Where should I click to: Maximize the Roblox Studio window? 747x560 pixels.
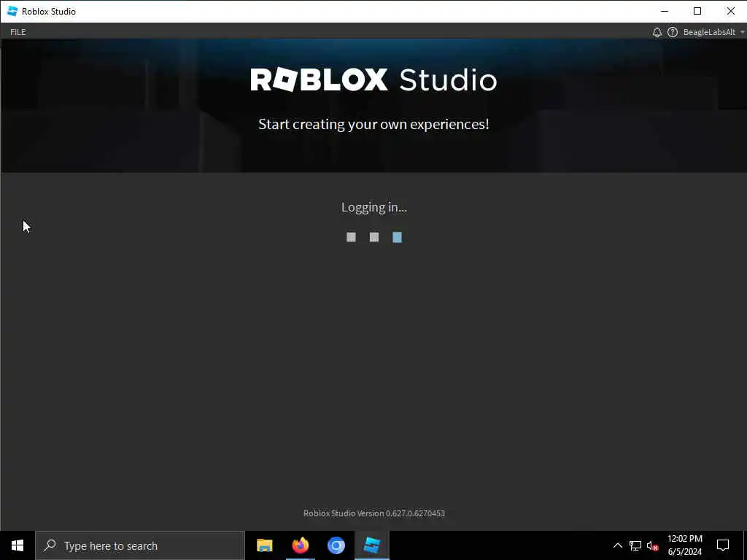[697, 11]
